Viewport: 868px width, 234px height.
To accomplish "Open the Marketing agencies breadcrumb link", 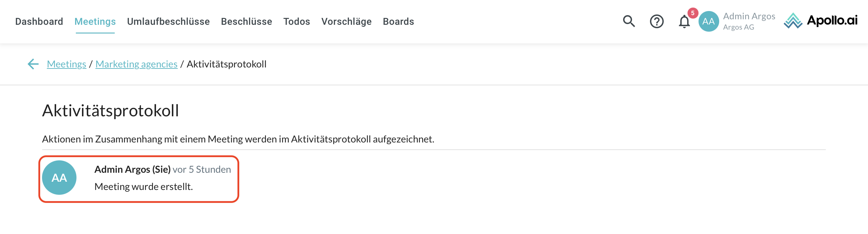I will 136,64.
